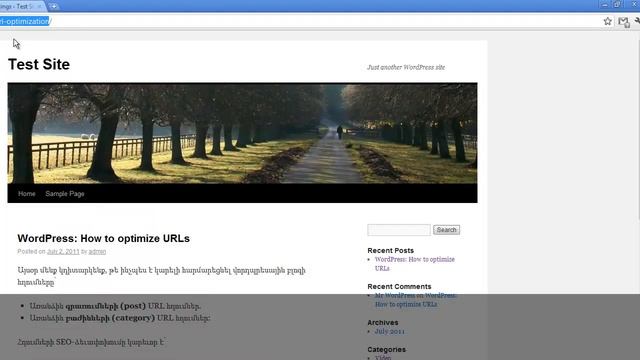The height and width of the screenshot is (360, 640).
Task: Select the Test Site browser tab
Action: coord(21,6)
